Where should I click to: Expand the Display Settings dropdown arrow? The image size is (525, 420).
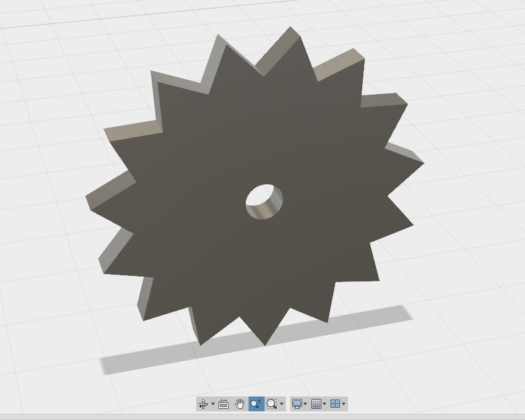point(305,404)
